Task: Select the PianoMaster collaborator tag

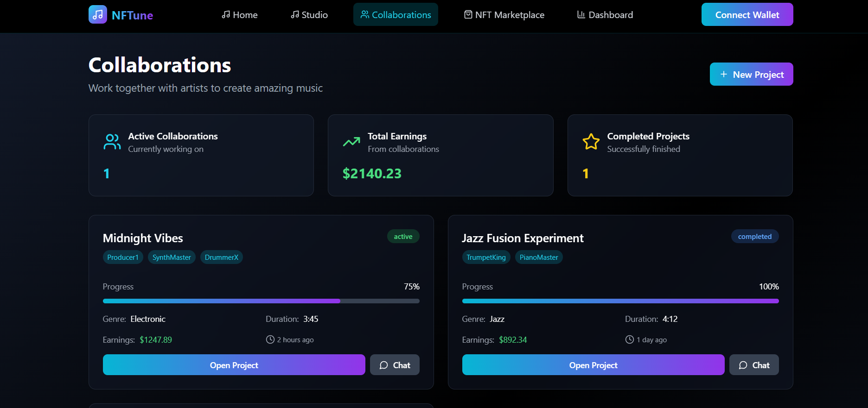Action: [x=539, y=257]
